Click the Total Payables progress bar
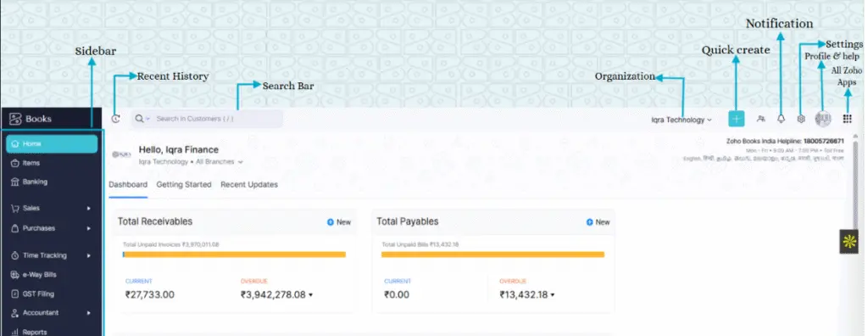Image resolution: width=868 pixels, height=336 pixels. [x=492, y=255]
